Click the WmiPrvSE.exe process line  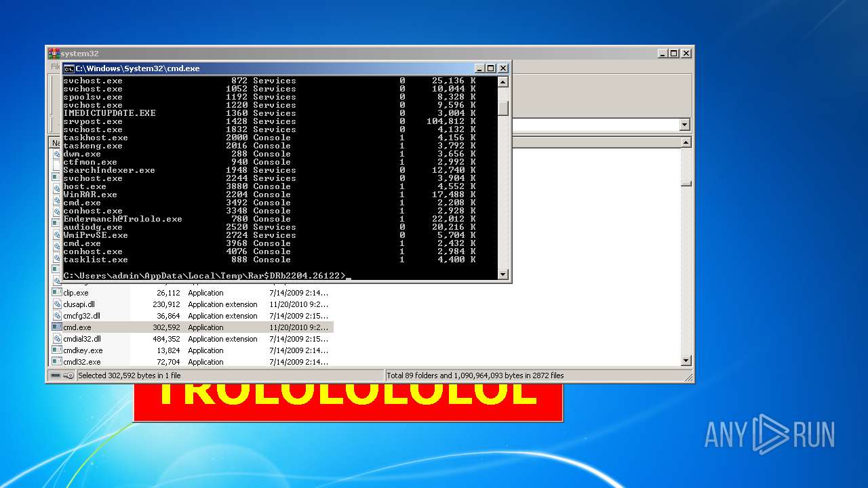point(270,235)
